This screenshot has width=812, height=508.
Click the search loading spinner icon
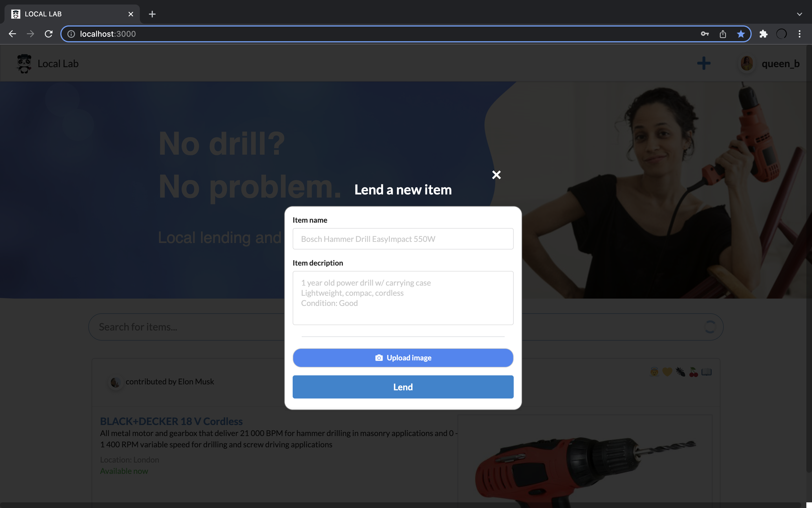click(x=710, y=327)
